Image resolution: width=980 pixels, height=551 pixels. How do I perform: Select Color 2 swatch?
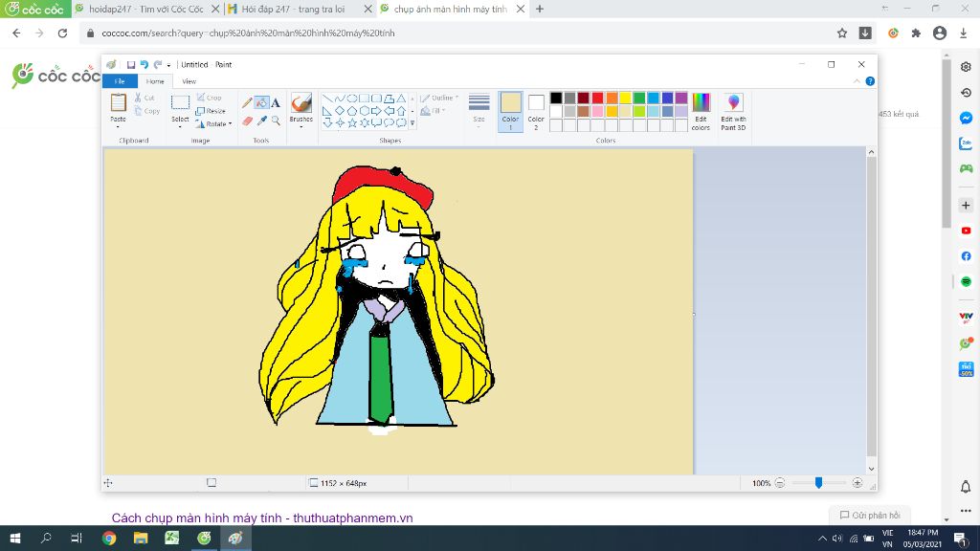536,112
